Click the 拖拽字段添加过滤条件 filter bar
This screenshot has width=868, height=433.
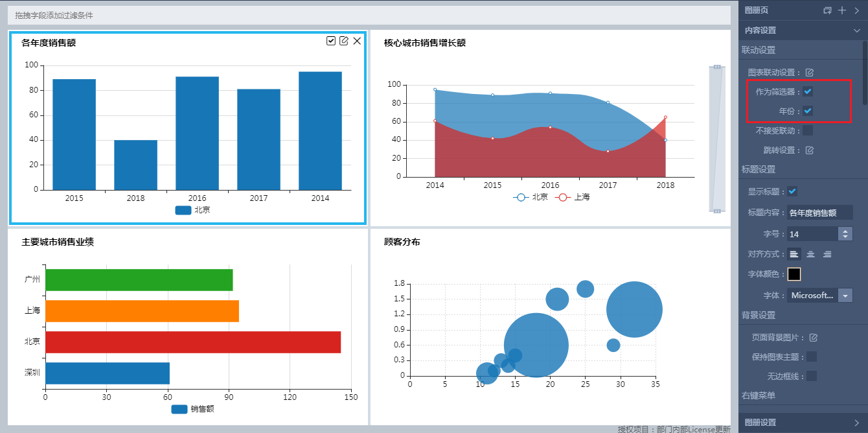pos(369,15)
